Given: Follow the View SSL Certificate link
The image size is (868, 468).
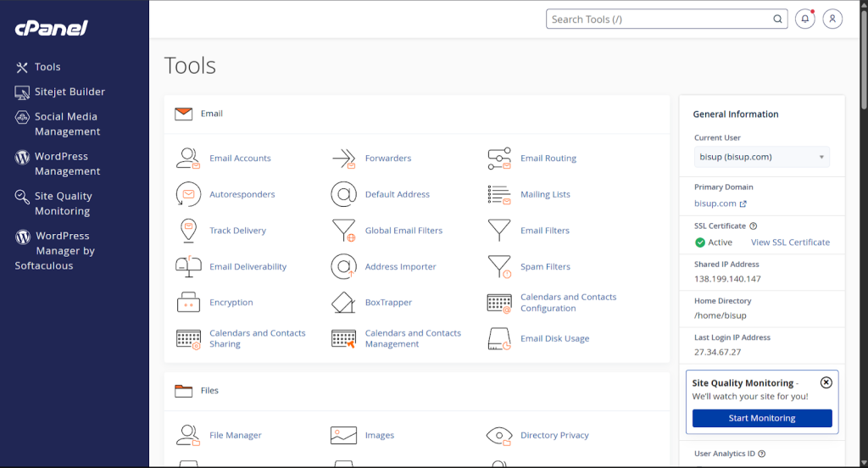Looking at the screenshot, I should coord(790,242).
